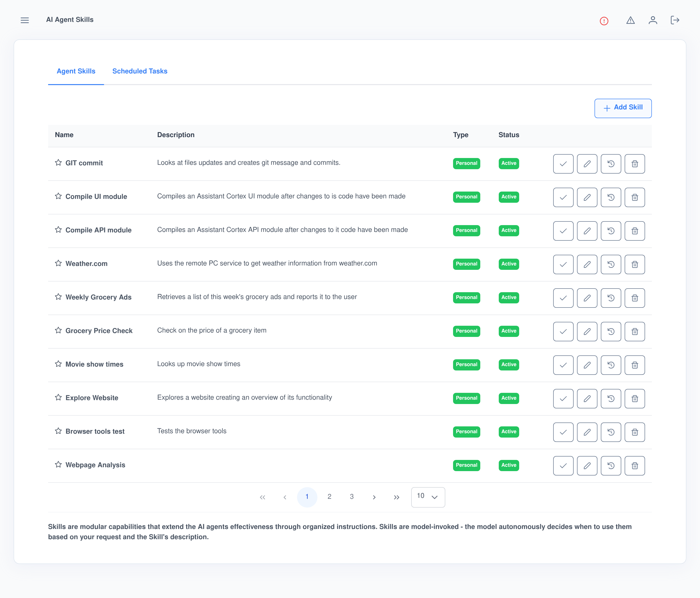
Task: Click the red error alert icon
Action: pos(604,21)
